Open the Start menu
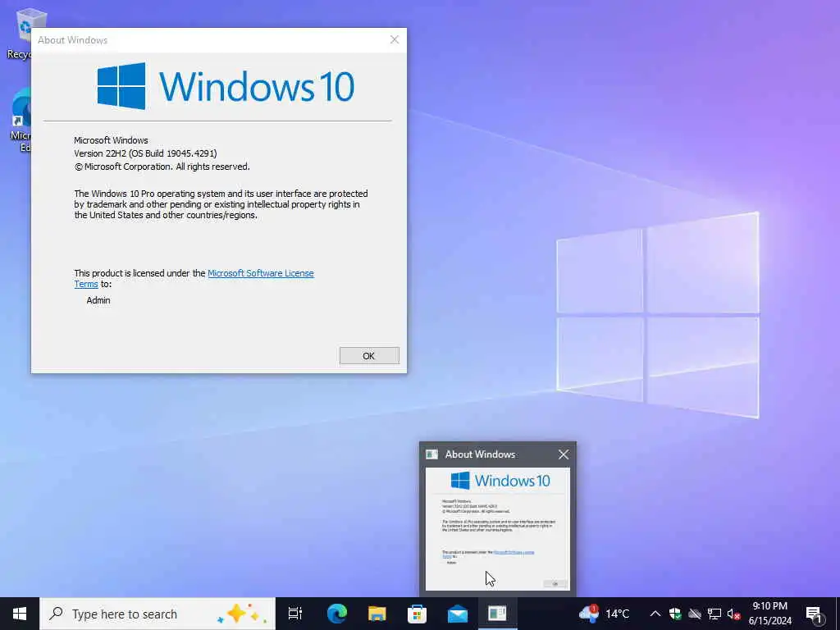This screenshot has width=840, height=630. tap(20, 614)
